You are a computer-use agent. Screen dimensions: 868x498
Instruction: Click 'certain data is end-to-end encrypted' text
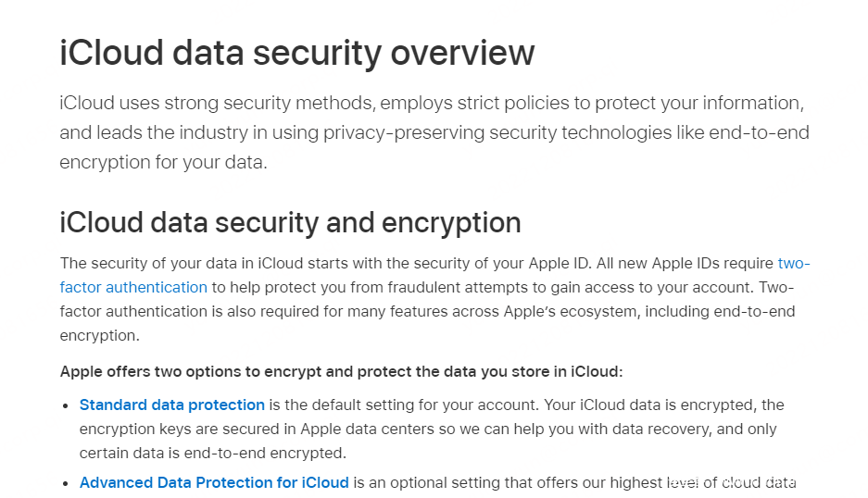pyautogui.click(x=211, y=454)
